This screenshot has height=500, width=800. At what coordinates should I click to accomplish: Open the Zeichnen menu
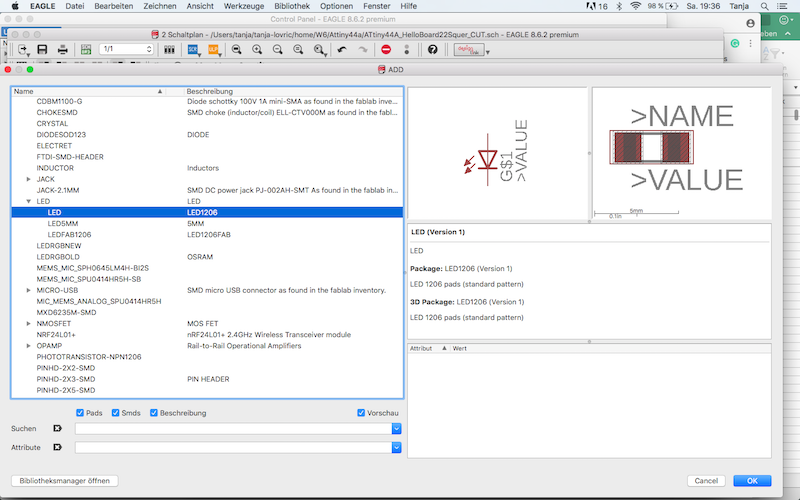point(160,6)
